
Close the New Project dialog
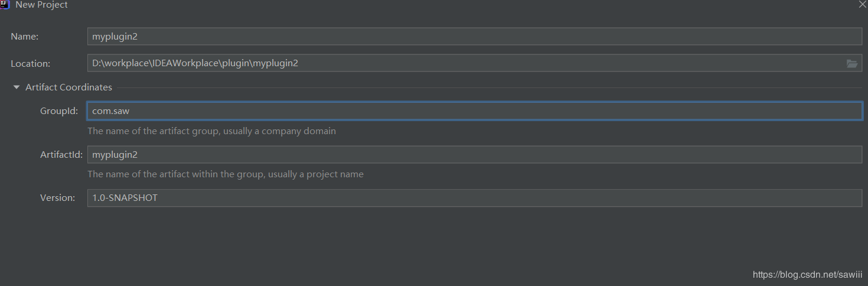point(862,4)
